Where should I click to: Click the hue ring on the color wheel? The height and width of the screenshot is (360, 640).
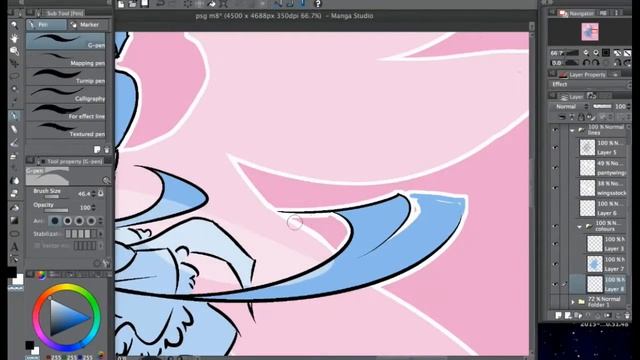(x=66, y=288)
